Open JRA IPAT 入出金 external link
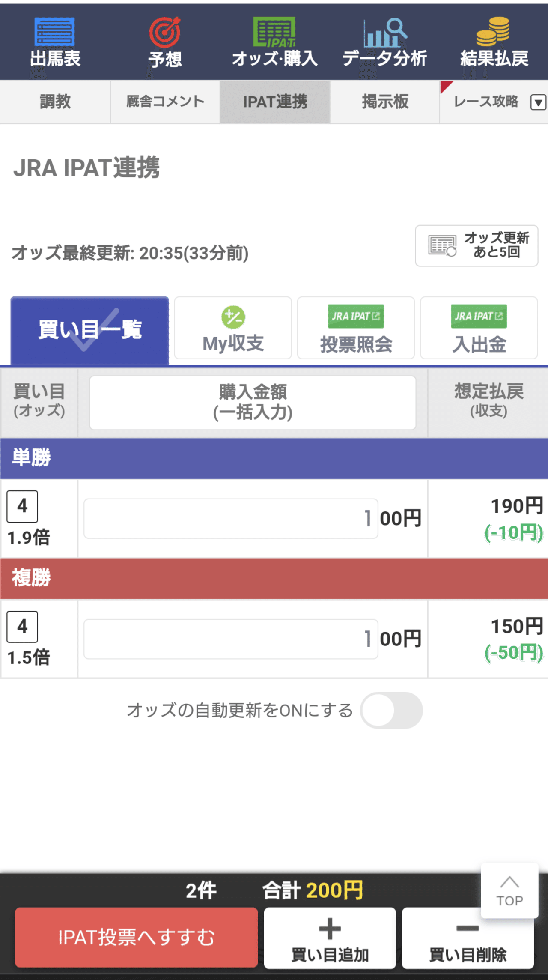Screen dimensions: 548x980 point(479,328)
